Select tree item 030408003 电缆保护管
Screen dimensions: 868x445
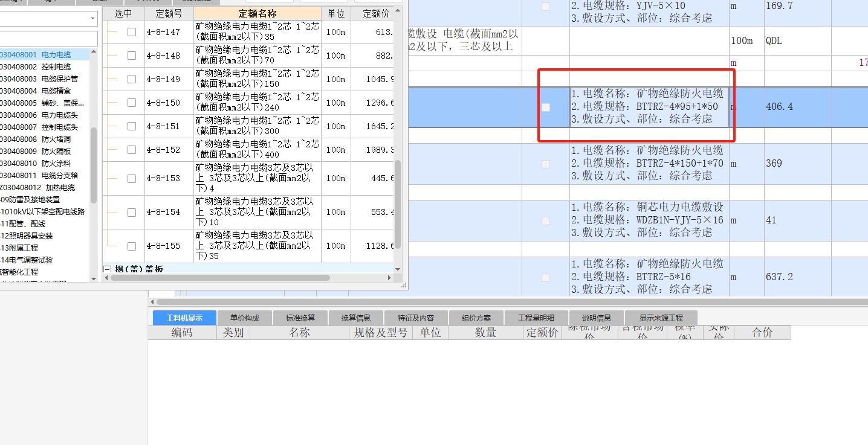click(39, 79)
